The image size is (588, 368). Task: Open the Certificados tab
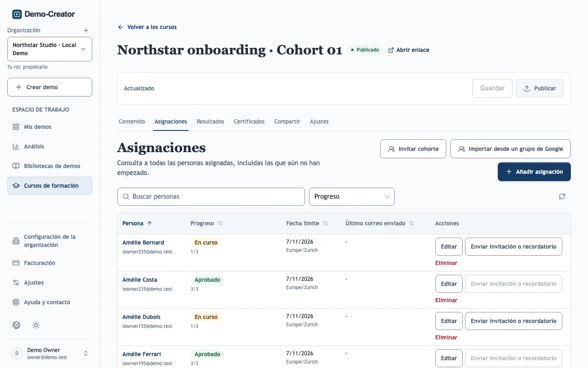pos(249,122)
